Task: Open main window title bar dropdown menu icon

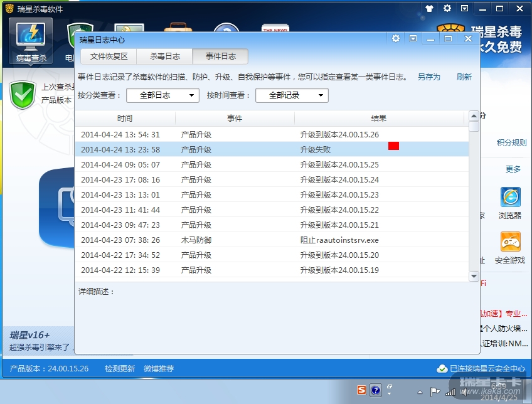Action: [464, 9]
